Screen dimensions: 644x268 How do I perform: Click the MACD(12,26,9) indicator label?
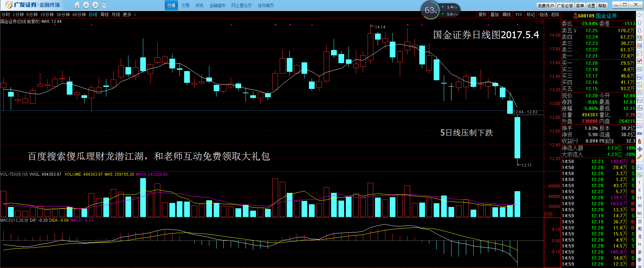[x=14, y=220]
